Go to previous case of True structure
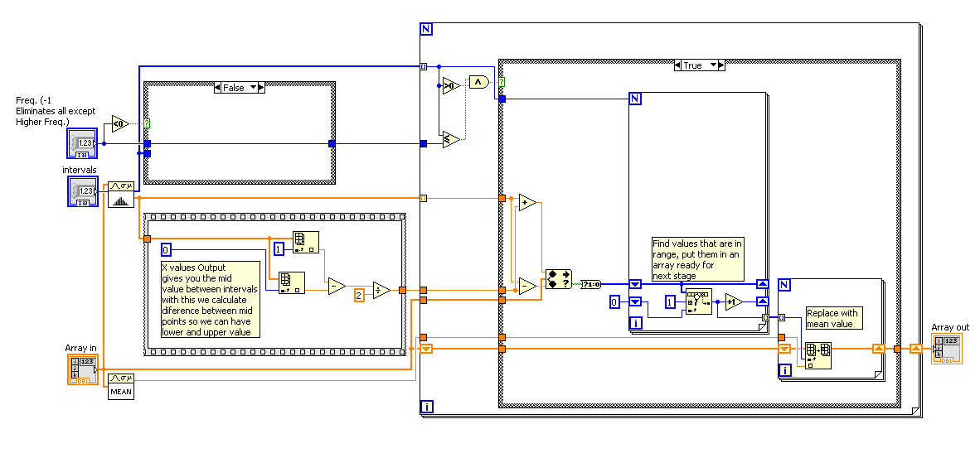980x458 pixels. pyautogui.click(x=678, y=65)
